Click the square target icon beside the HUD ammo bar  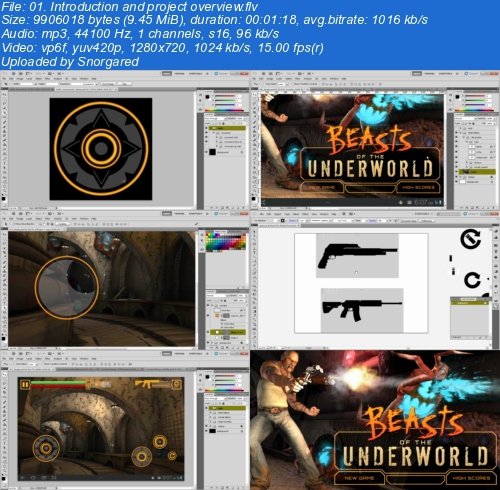pyautogui.click(x=176, y=384)
